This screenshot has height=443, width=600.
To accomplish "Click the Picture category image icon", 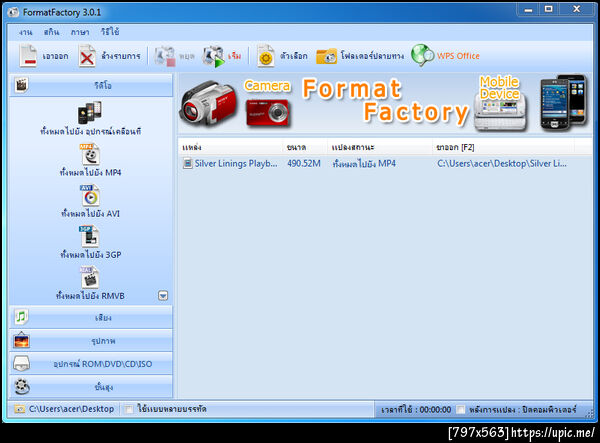I will coord(21,340).
